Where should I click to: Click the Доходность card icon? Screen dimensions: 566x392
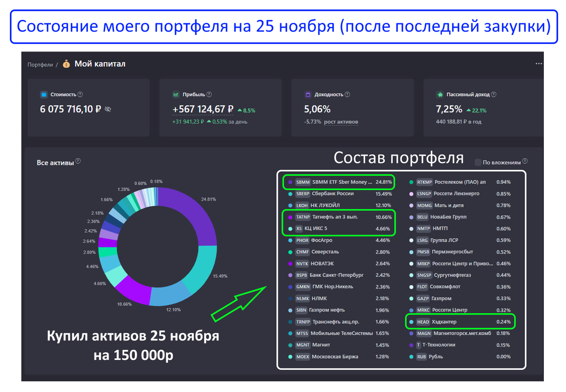307,94
